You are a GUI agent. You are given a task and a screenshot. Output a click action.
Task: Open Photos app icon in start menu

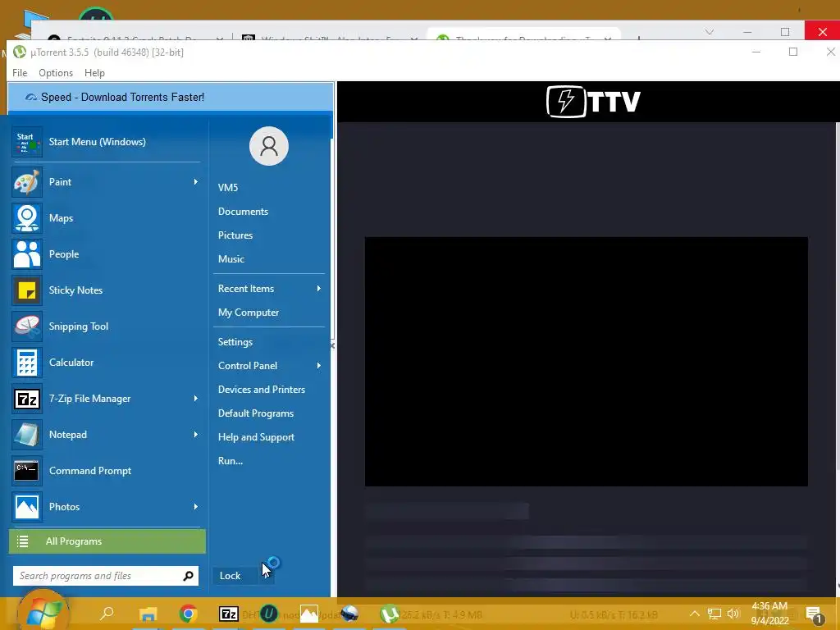point(27,507)
